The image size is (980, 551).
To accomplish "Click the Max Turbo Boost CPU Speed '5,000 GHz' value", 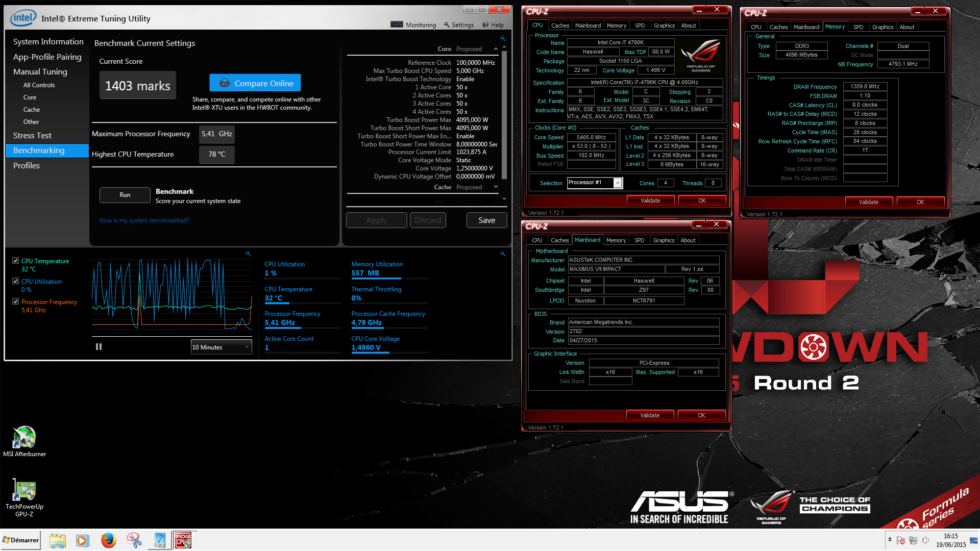I will tap(470, 71).
